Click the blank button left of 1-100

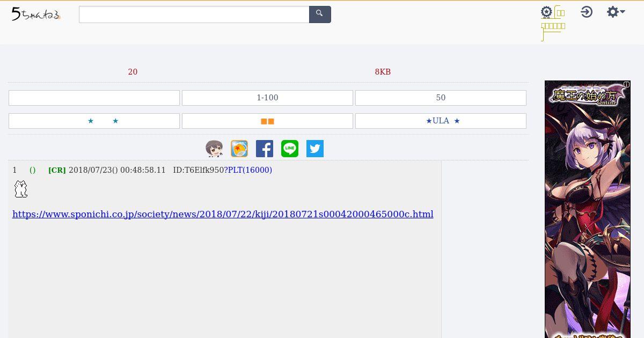click(x=94, y=98)
